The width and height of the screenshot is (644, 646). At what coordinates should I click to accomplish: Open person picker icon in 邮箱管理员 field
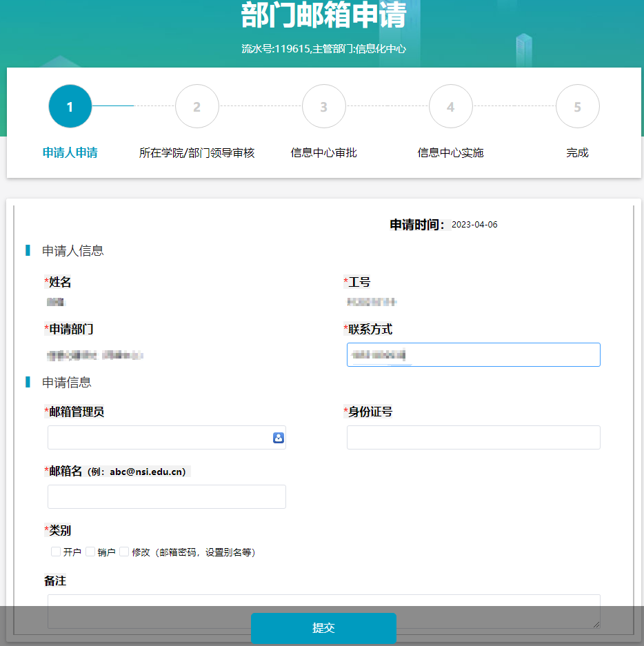(x=278, y=438)
